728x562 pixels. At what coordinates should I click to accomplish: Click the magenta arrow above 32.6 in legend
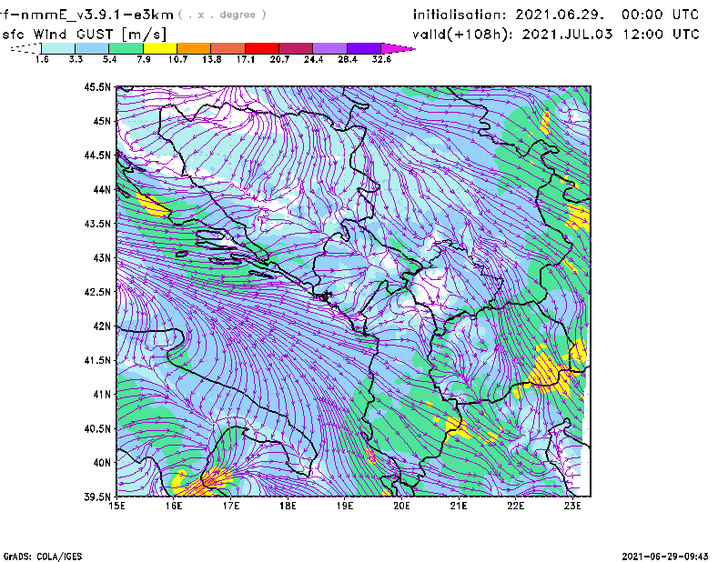pyautogui.click(x=398, y=48)
